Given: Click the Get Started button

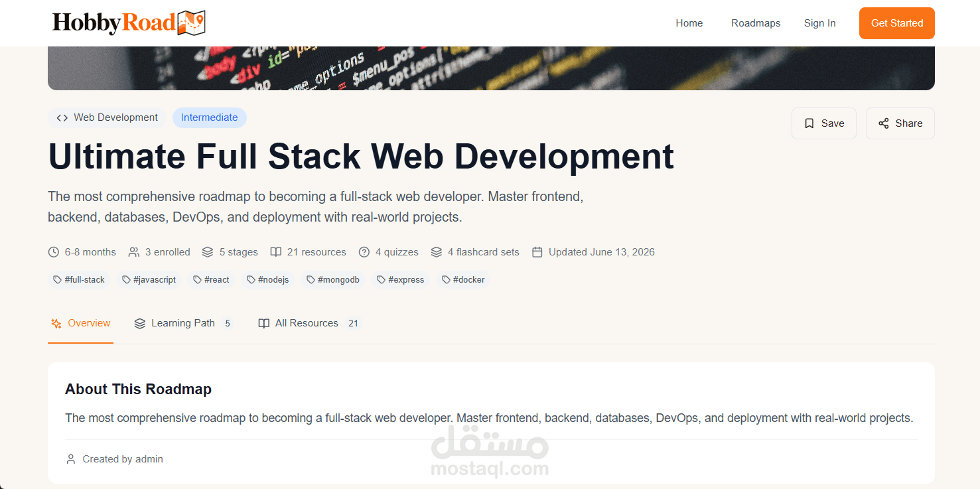Looking at the screenshot, I should point(897,23).
